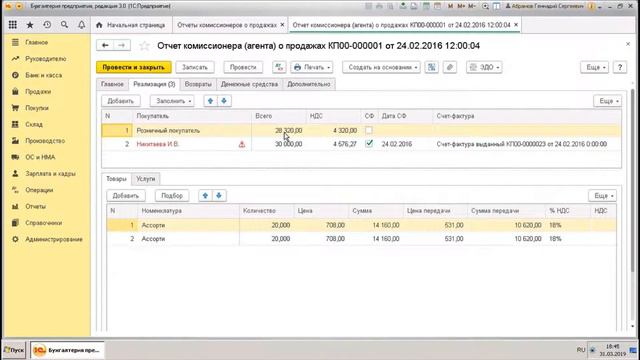
Task: Open Favorites star in top panel
Action: point(30,25)
